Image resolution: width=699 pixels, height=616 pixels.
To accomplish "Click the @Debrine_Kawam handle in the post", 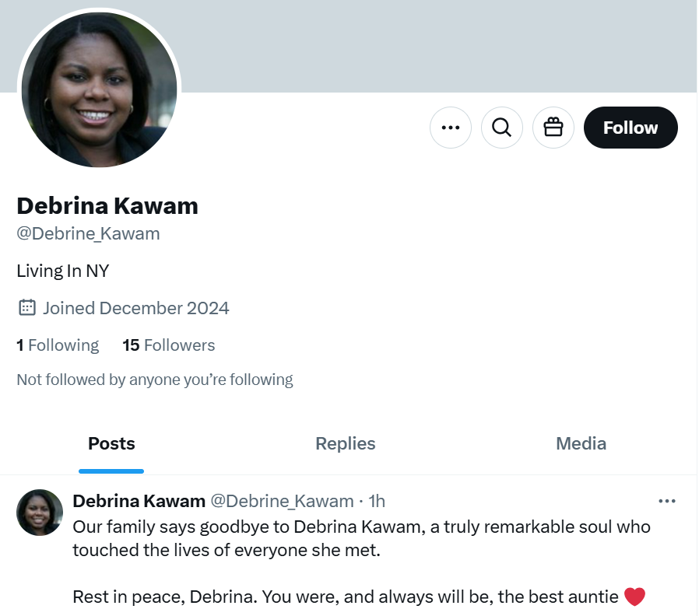I will click(283, 501).
